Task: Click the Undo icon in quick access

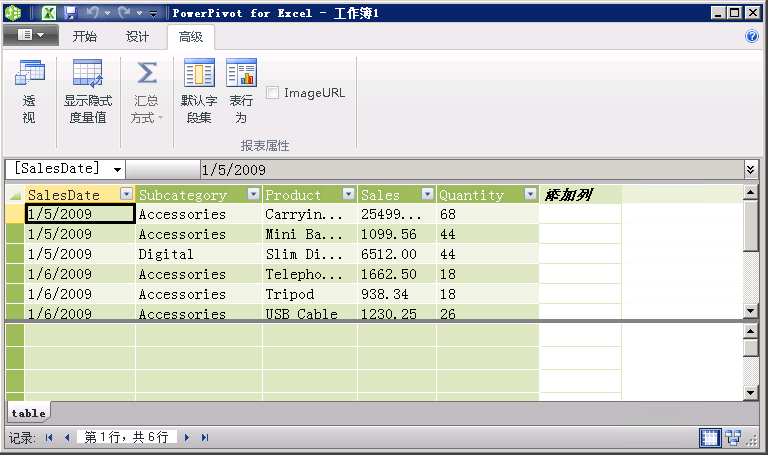Action: coord(93,13)
